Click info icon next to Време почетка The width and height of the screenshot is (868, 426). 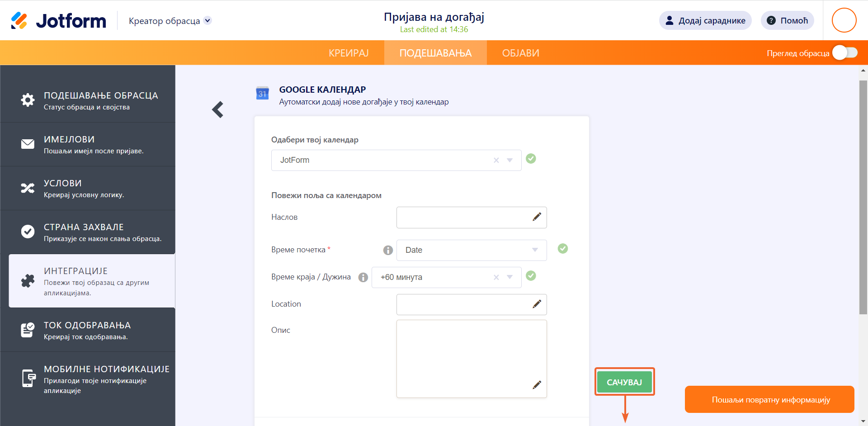pos(388,250)
